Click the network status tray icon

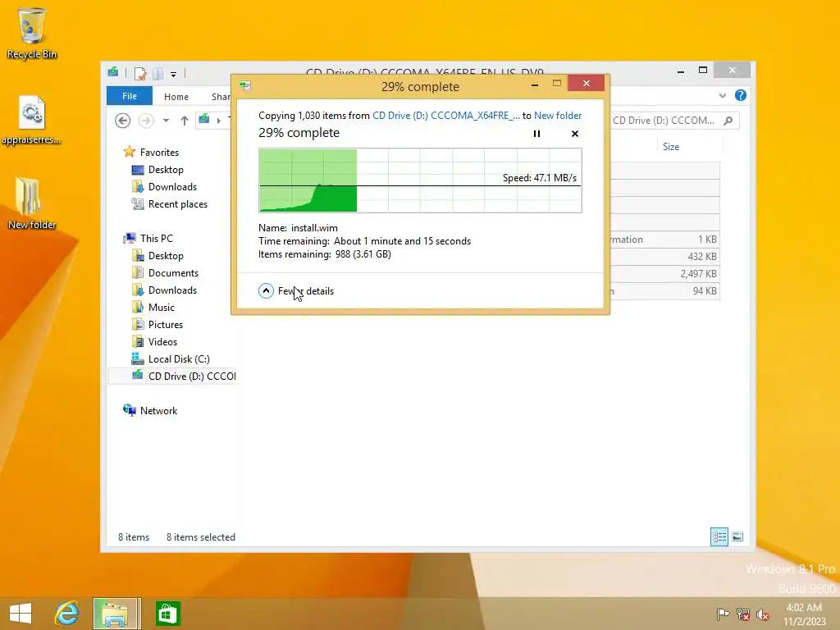point(743,614)
